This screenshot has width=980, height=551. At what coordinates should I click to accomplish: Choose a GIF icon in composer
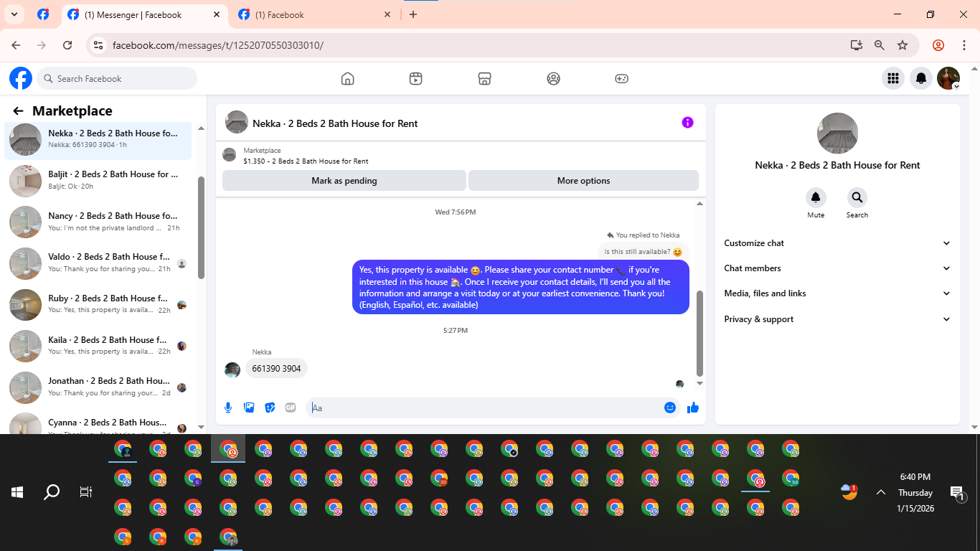click(291, 408)
